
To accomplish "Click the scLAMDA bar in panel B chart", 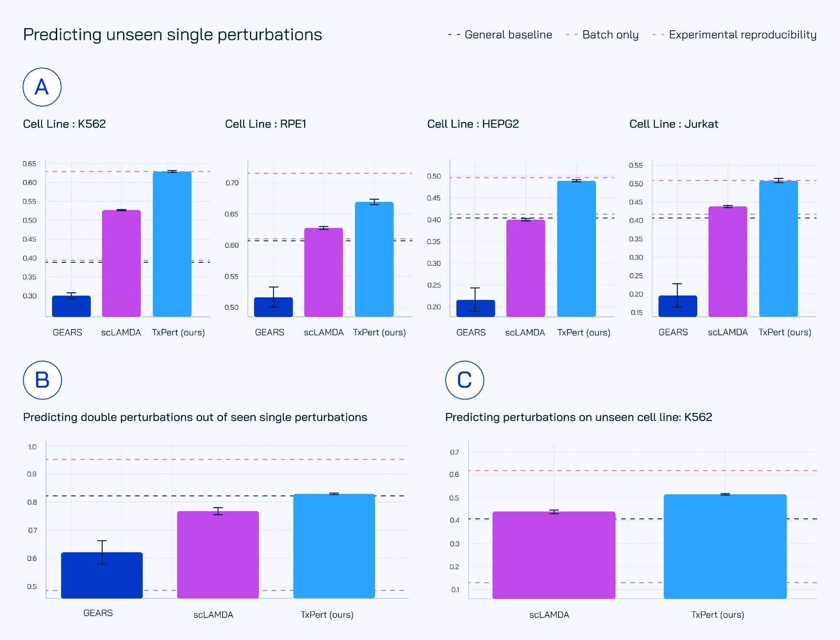I will [218, 554].
